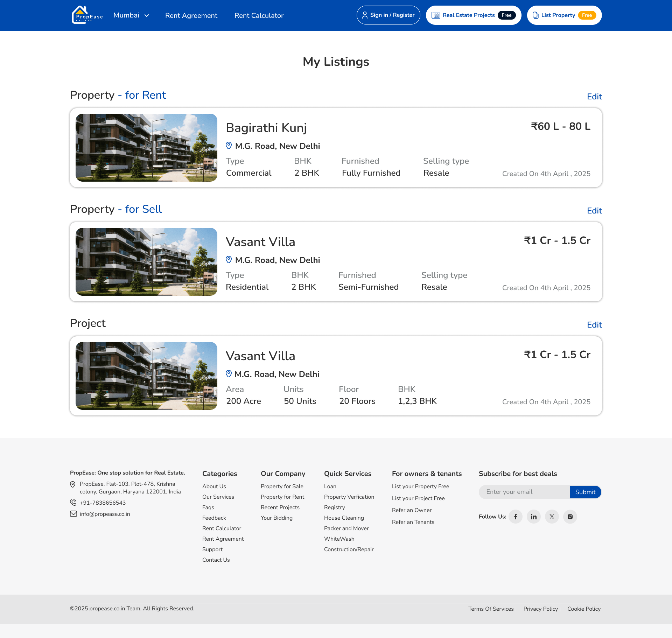Click the Bagirathi Kunj location pin icon
Viewport: 672px width, 638px height.
tap(229, 146)
